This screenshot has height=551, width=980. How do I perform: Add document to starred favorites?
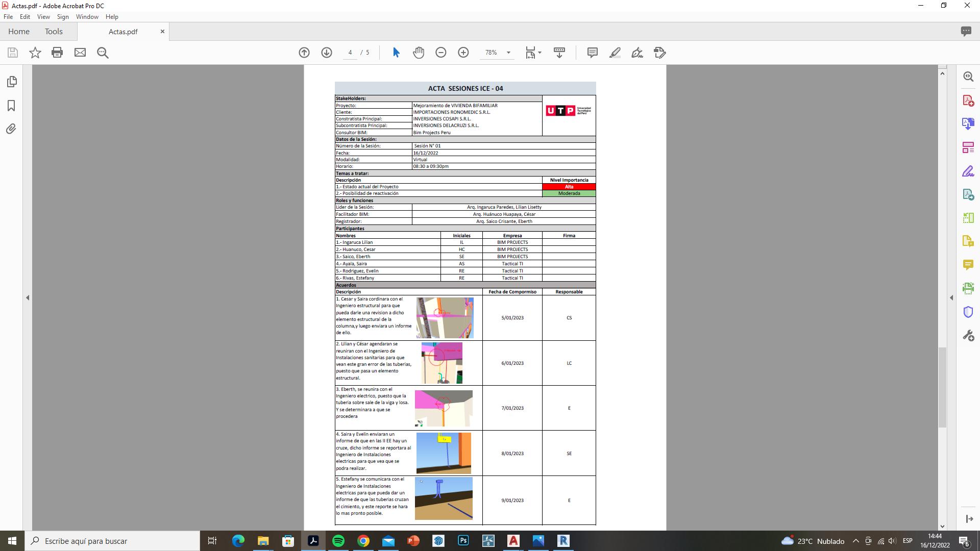click(35, 53)
